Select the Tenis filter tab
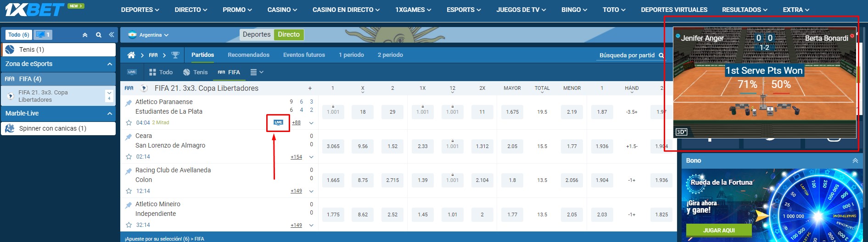The image size is (868, 242). 196,72
